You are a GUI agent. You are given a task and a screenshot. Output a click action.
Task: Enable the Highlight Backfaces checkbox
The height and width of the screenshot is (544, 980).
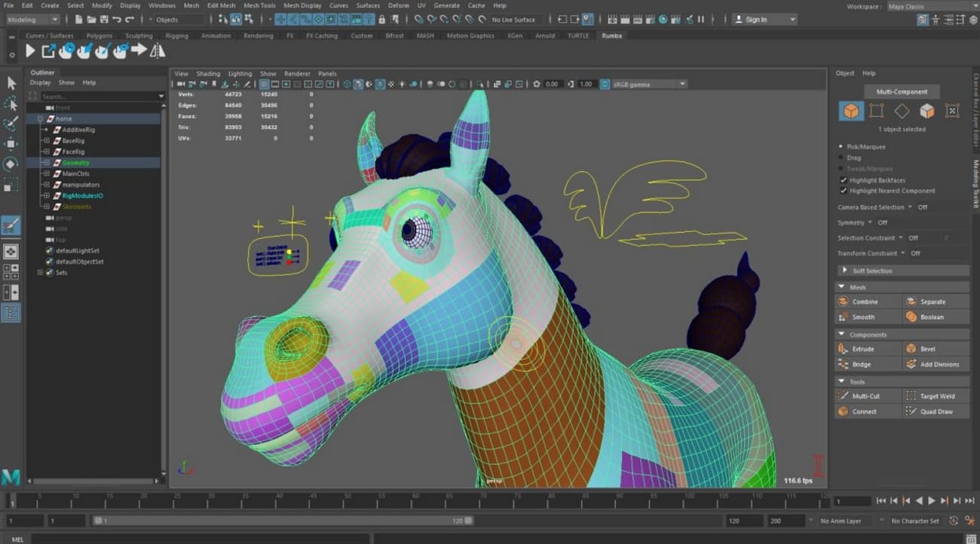844,180
